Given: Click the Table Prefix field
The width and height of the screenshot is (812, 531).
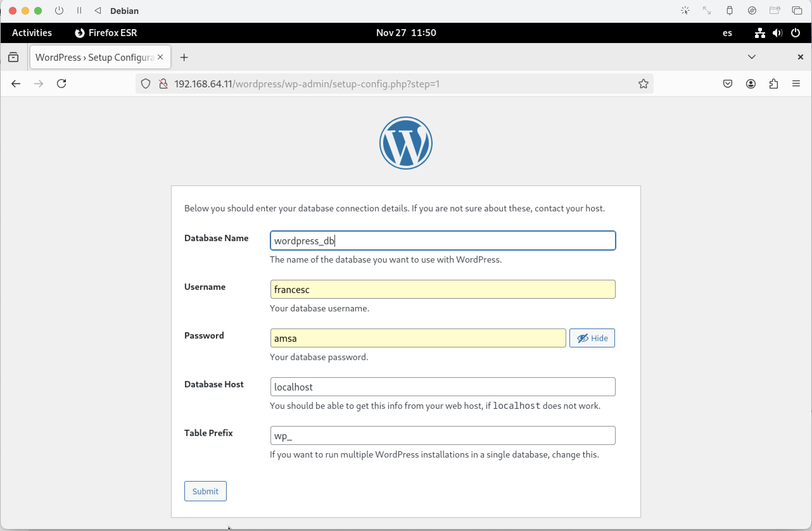Looking at the screenshot, I should (x=442, y=435).
